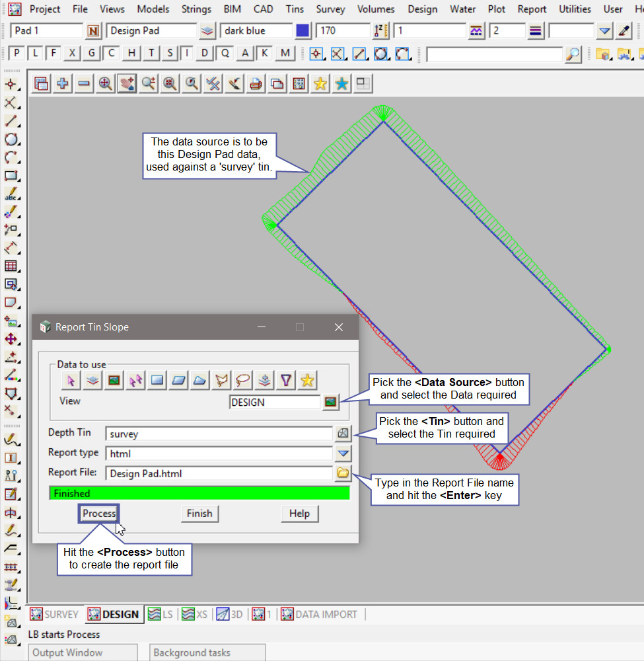Open the model list button beside Design Pad
This screenshot has width=644, height=661.
[x=207, y=31]
